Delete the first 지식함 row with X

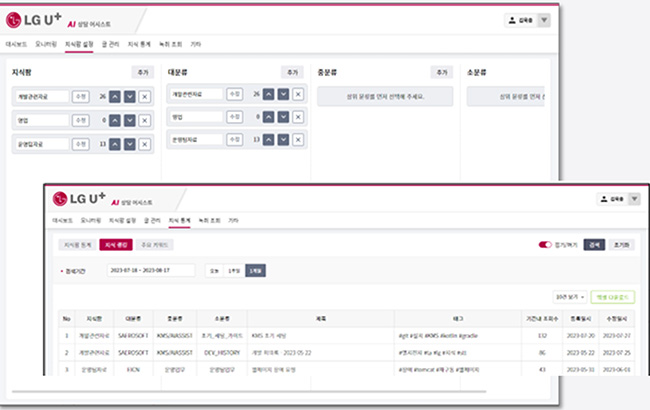pos(145,95)
